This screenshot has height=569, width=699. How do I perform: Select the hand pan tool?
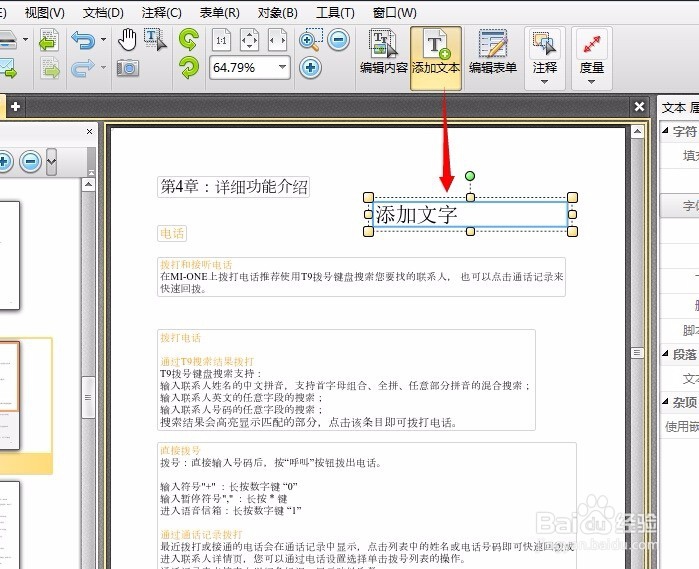(127, 40)
